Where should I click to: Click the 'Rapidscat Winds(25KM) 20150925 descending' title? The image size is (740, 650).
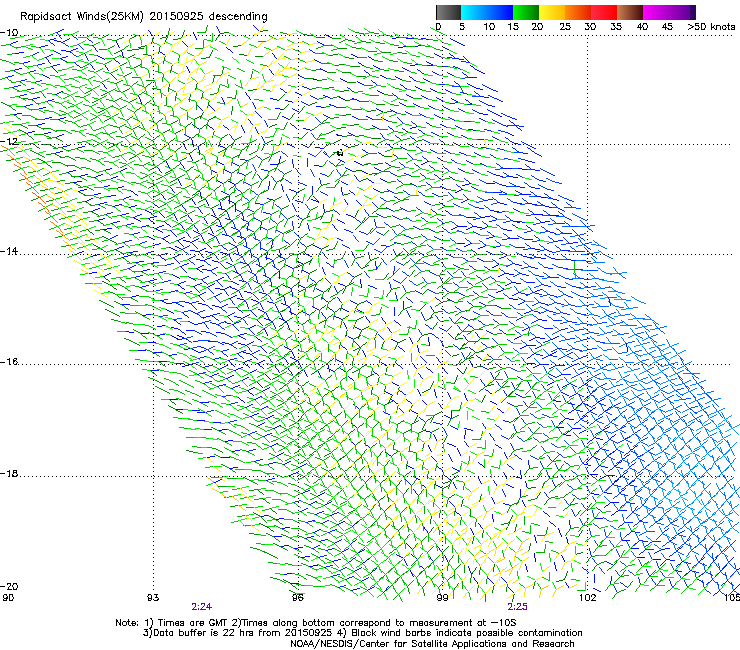point(143,17)
